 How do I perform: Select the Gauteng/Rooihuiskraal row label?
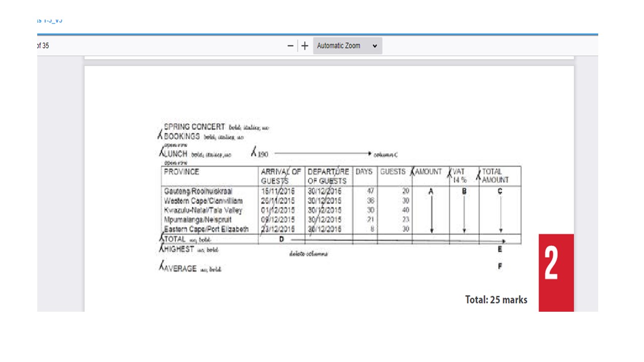tap(198, 192)
